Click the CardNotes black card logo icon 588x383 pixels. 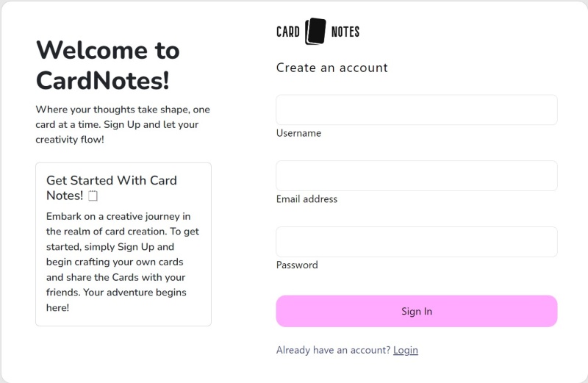pos(315,31)
